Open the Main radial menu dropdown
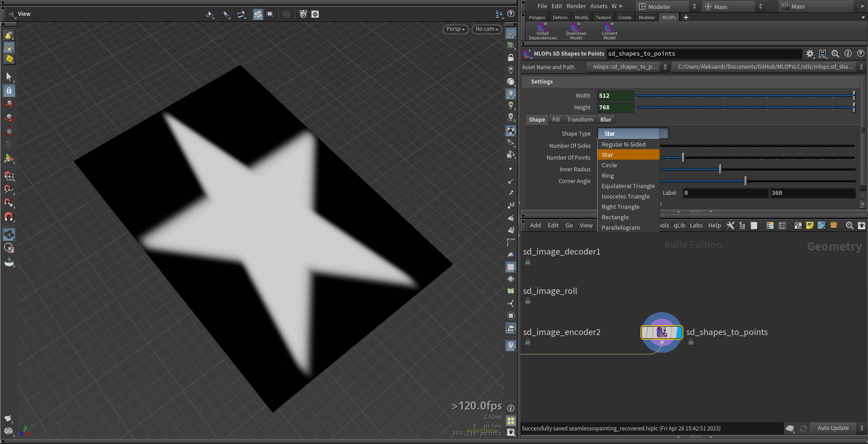This screenshot has width=868, height=444. [733, 6]
